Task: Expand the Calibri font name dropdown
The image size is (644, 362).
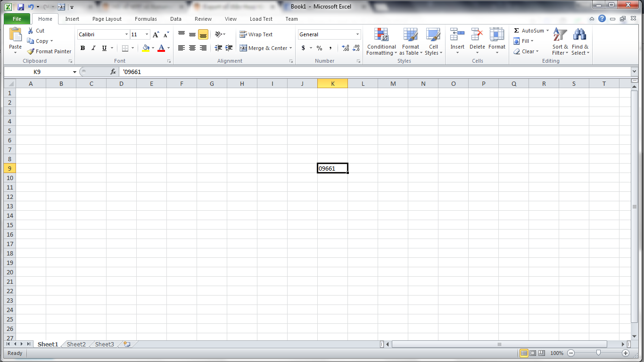Action: [126, 34]
